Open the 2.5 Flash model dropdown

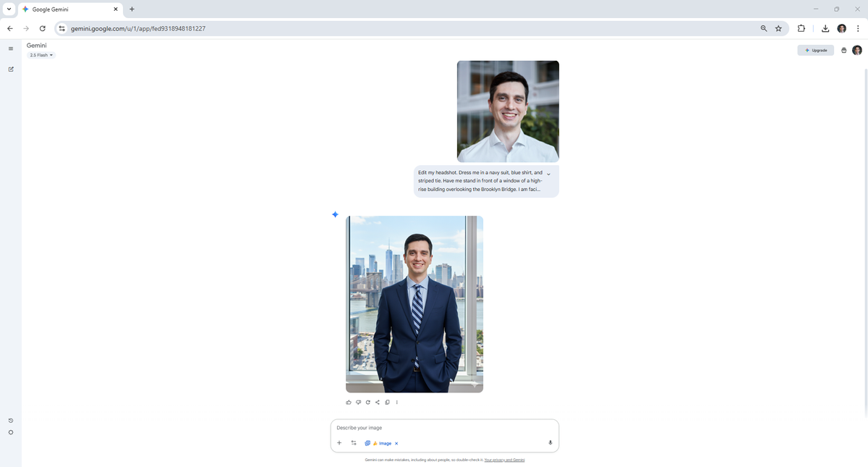tap(42, 55)
